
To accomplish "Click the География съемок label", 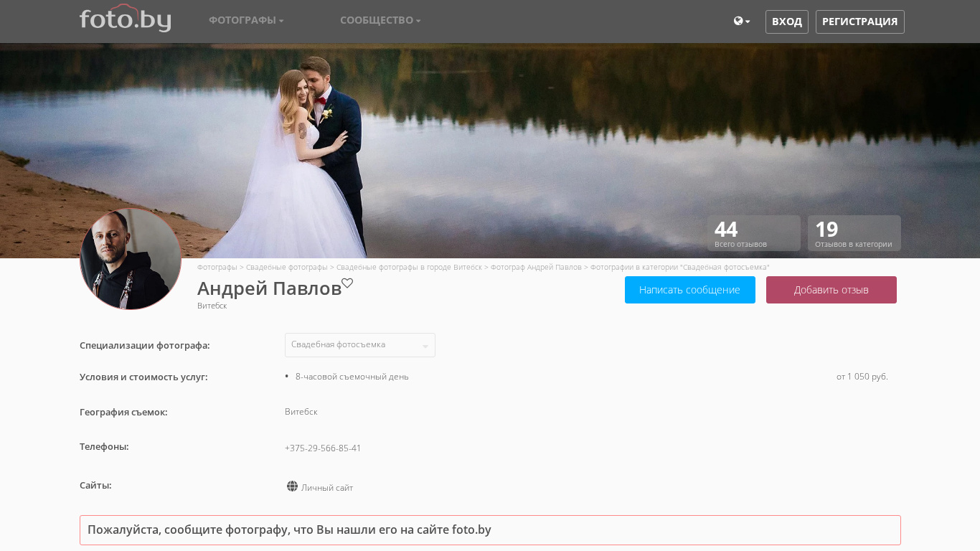I will 123,412.
